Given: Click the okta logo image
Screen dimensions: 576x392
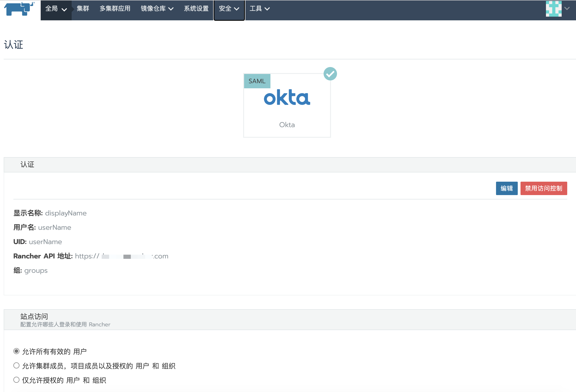Looking at the screenshot, I should pyautogui.click(x=287, y=97).
